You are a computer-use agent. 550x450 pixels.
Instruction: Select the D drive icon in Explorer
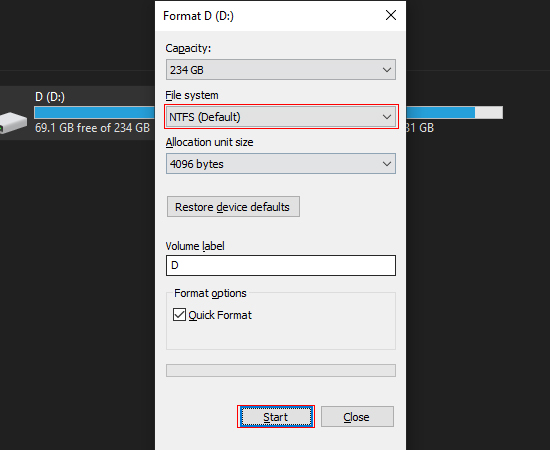click(13, 122)
